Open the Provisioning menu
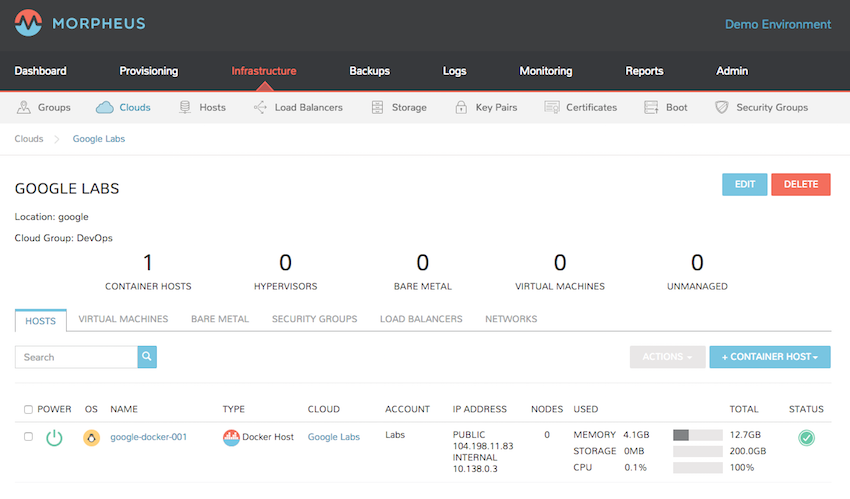 pos(149,71)
